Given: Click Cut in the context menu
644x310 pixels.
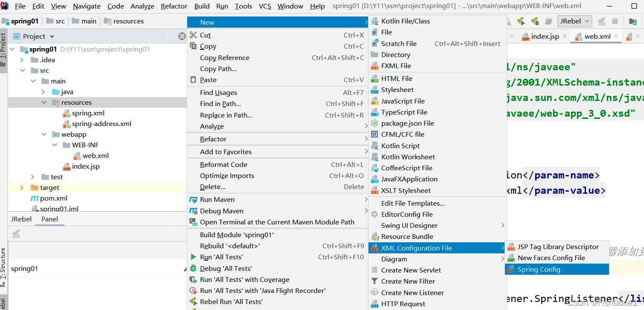Looking at the screenshot, I should (277, 35).
